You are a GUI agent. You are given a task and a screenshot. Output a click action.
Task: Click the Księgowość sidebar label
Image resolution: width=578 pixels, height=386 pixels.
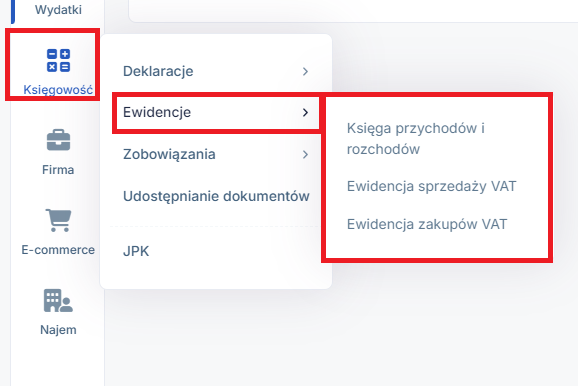(58, 90)
